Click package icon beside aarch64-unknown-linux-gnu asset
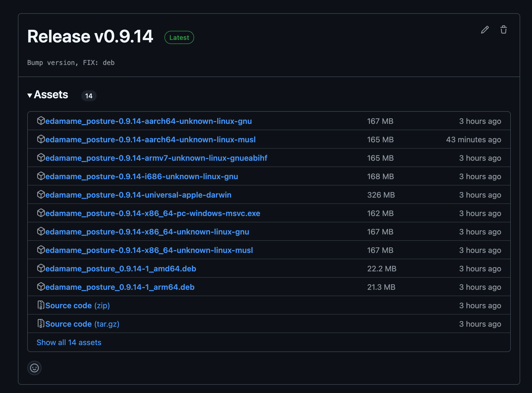532x393 pixels. pos(41,121)
